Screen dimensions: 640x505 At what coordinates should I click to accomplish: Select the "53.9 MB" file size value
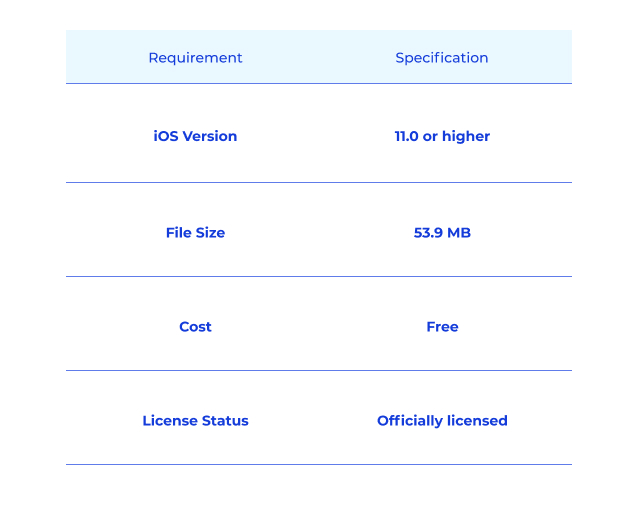pos(442,233)
